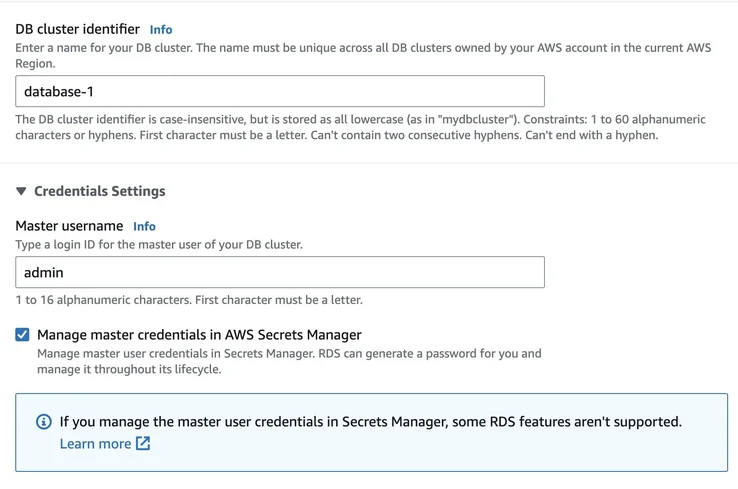
Task: Click the 'RDS can generate a password' description
Action: coord(289,361)
